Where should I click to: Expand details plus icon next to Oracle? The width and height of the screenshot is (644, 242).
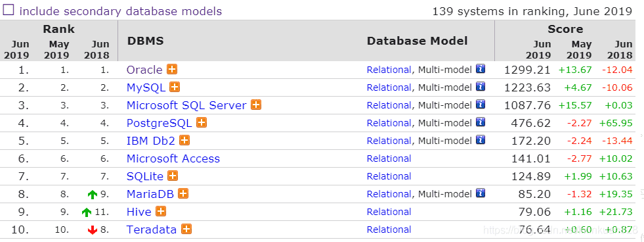pyautogui.click(x=172, y=69)
